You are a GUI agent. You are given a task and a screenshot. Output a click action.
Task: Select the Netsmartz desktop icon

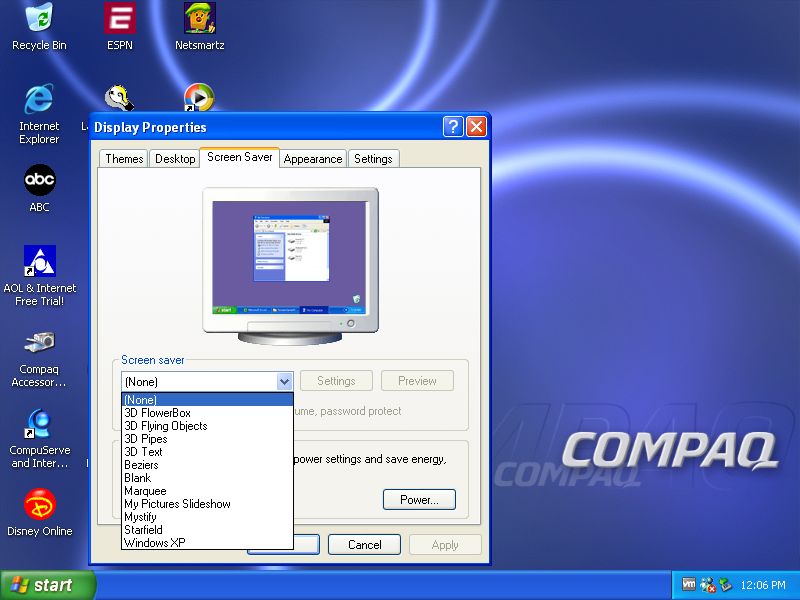(x=199, y=27)
